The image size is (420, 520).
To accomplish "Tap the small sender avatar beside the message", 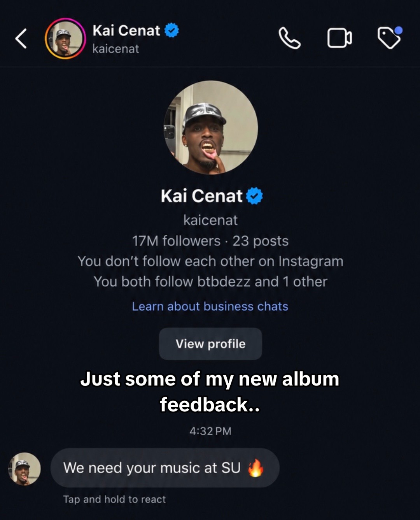I will coord(24,469).
